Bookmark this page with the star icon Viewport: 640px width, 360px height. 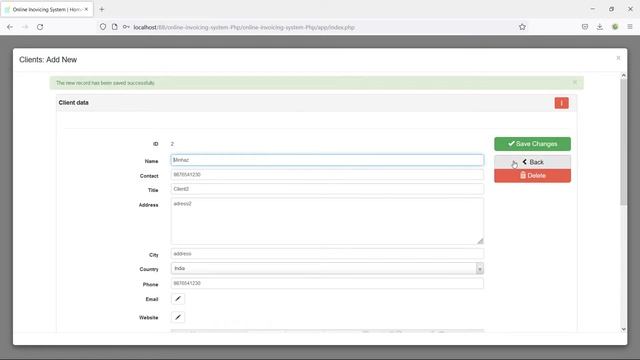tap(522, 27)
